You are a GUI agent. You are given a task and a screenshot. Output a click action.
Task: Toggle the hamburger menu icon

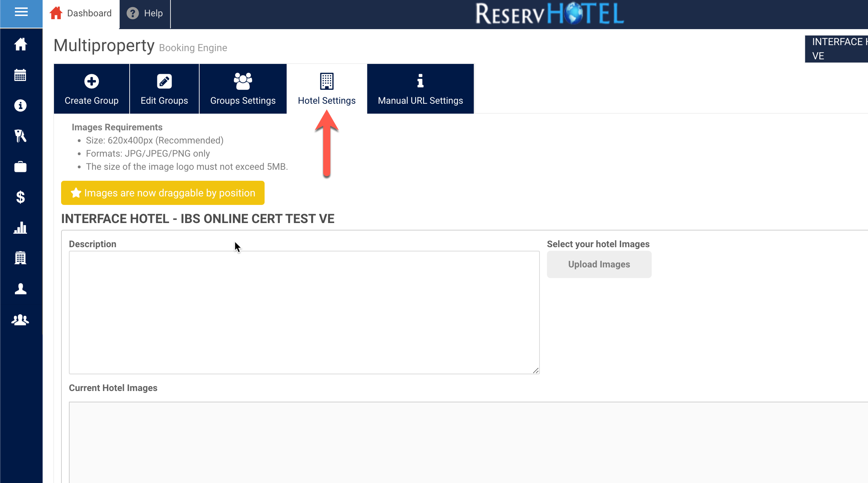coord(21,12)
